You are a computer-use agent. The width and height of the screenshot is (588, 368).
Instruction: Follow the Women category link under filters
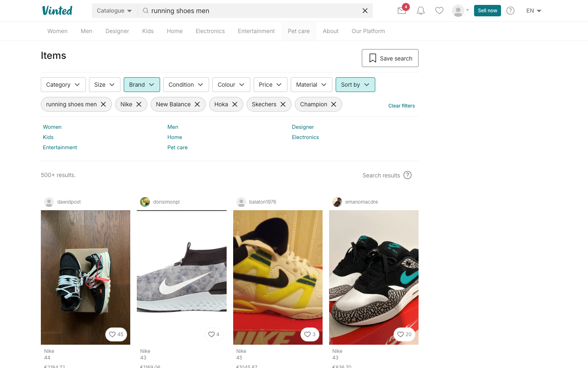click(52, 127)
